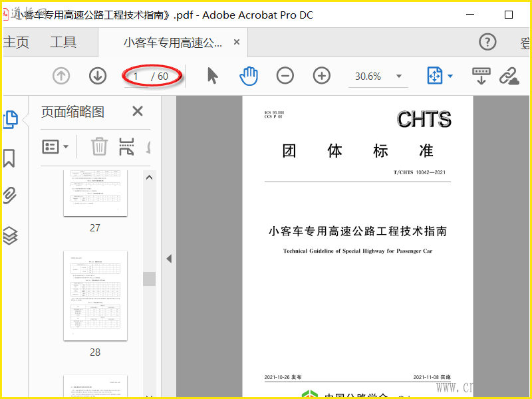
Task: Switch to the 主页 tab
Action: 16,43
